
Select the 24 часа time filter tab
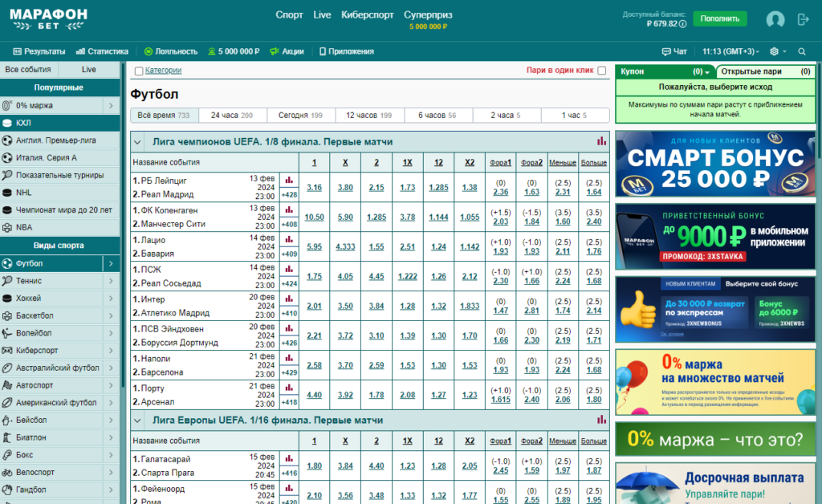coord(233,116)
